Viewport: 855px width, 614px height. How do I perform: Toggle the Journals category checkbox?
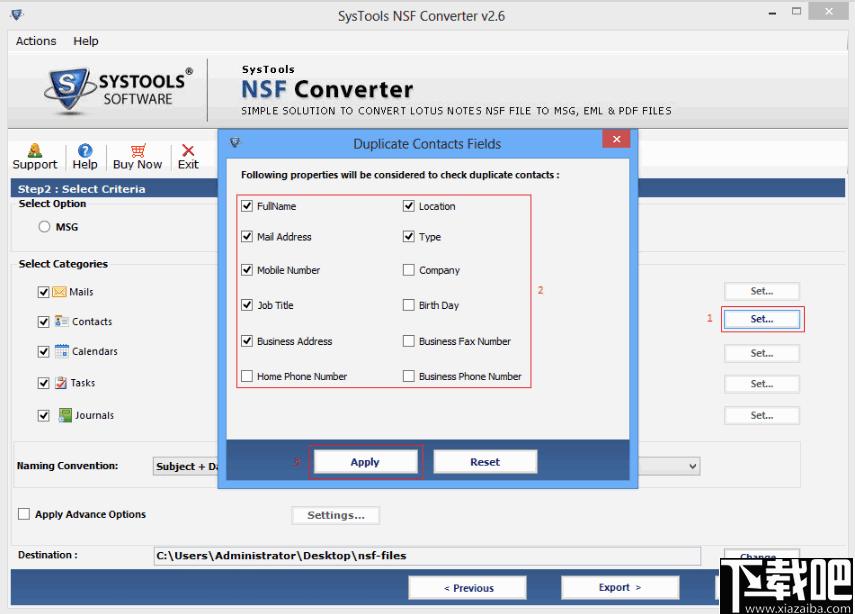click(44, 416)
